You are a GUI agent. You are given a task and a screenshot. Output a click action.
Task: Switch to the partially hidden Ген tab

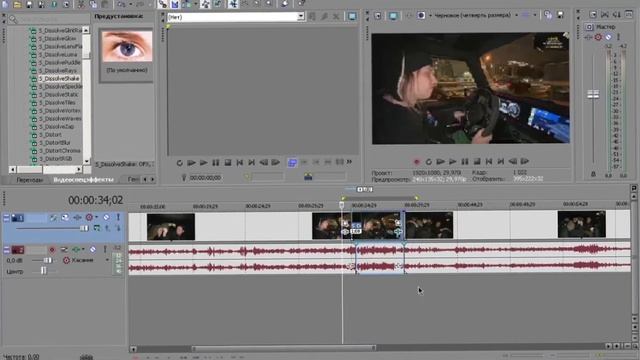133,179
